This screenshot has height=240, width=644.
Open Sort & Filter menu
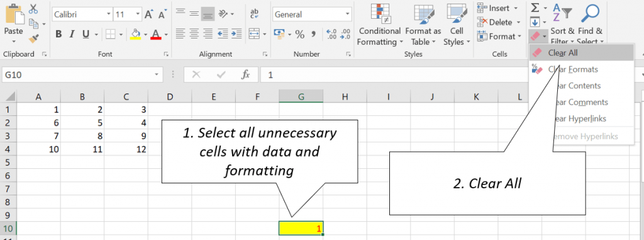(x=562, y=24)
